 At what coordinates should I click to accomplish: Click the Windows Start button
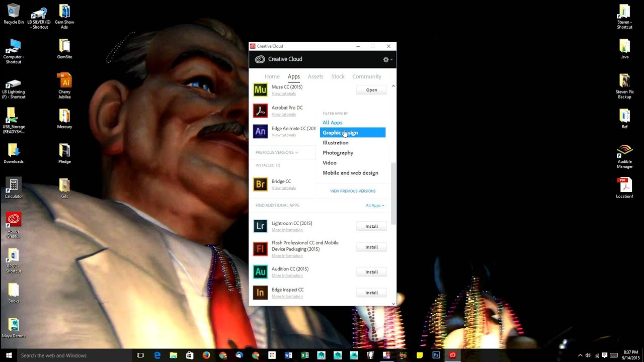(9, 355)
